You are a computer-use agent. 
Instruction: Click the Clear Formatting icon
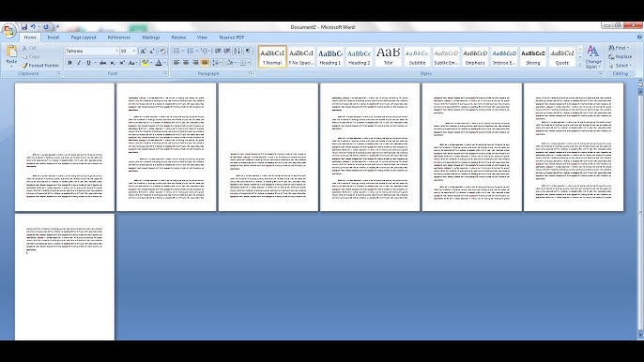[x=162, y=51]
